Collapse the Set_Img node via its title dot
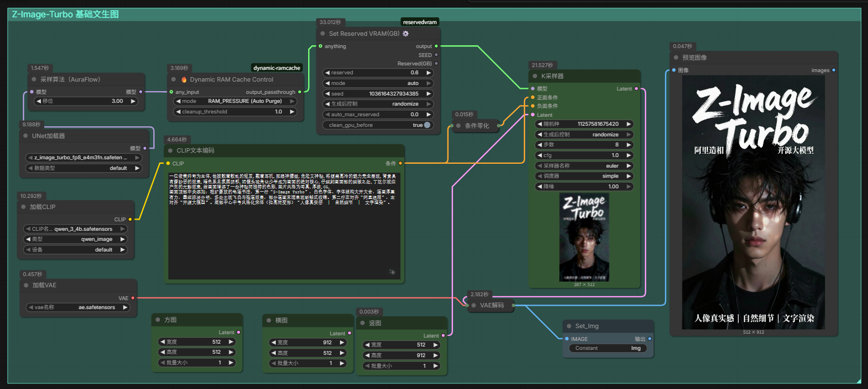The height and width of the screenshot is (389, 868). point(569,326)
